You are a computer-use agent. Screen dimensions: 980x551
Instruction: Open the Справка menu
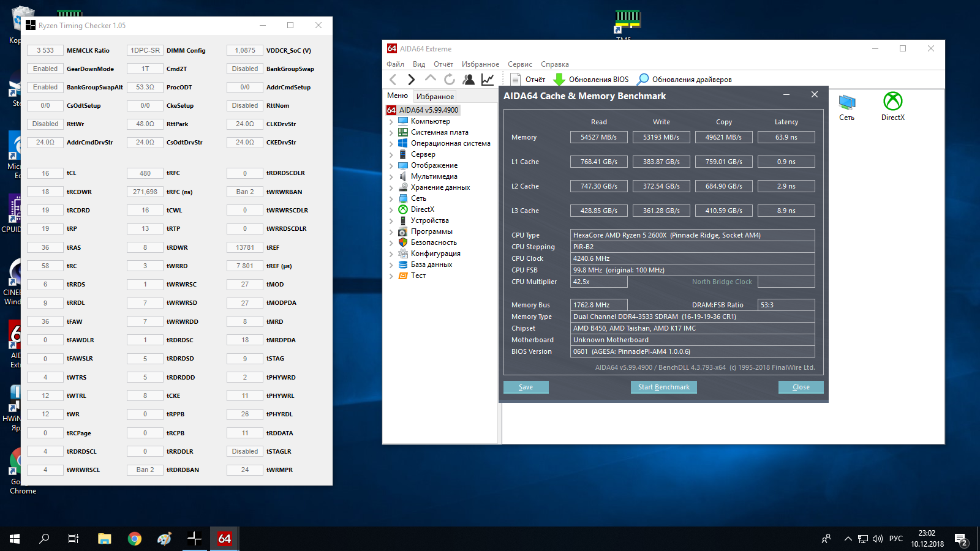click(555, 64)
